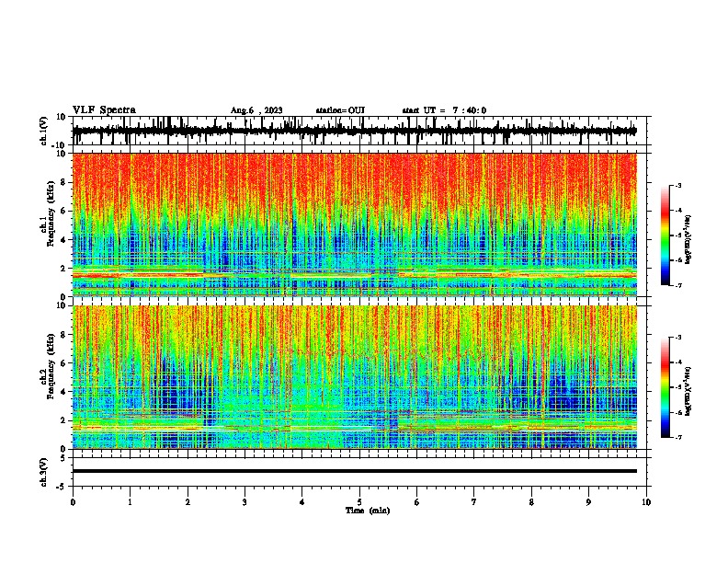Click the log(PSD) unit label beside ch.2 color bar

click(x=688, y=392)
